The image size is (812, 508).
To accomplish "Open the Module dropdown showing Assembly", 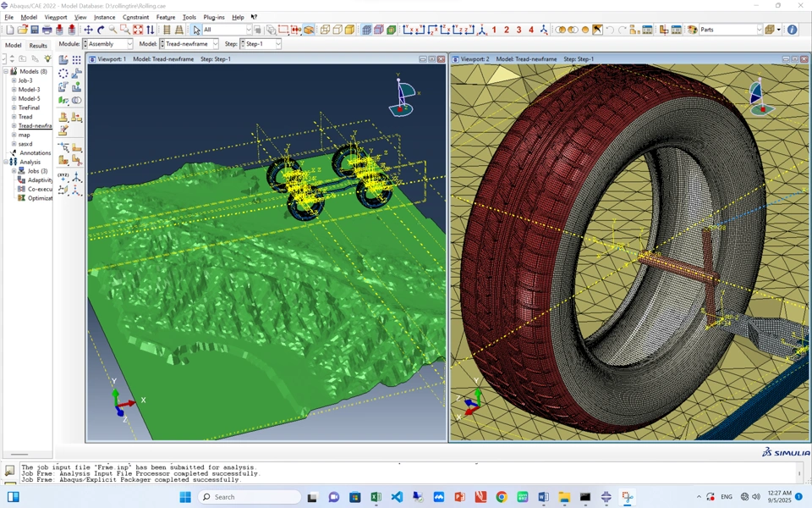I will coord(107,44).
